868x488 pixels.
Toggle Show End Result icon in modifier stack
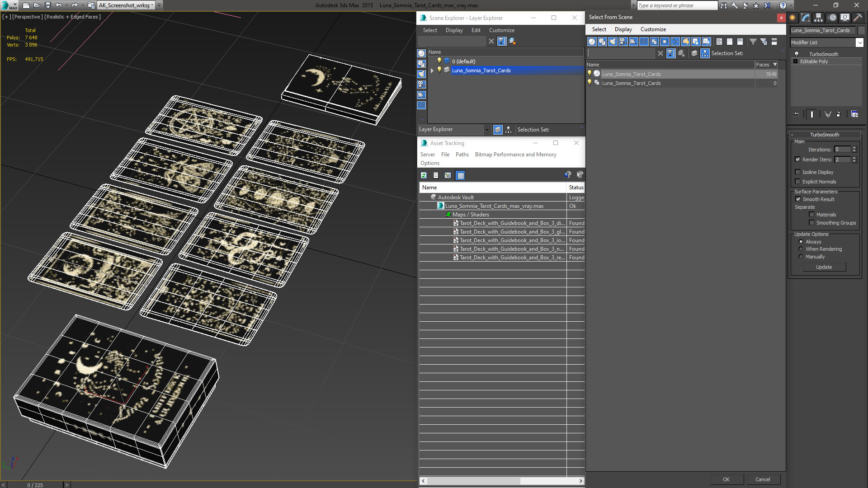pyautogui.click(x=812, y=114)
